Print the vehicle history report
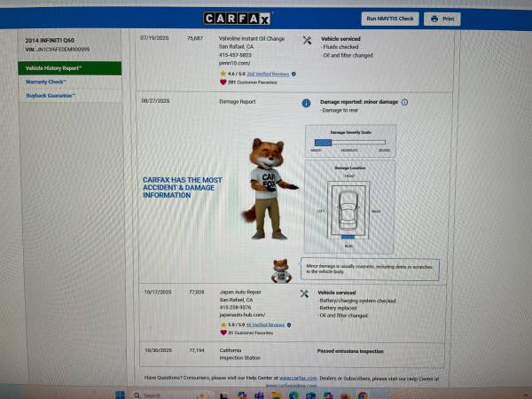The width and height of the screenshot is (532, 399). pos(445,19)
